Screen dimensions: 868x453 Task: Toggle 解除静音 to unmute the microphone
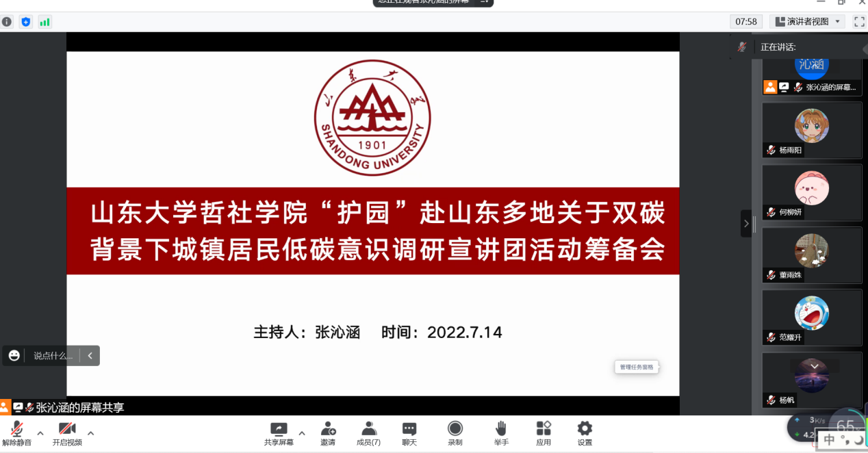[x=16, y=433]
